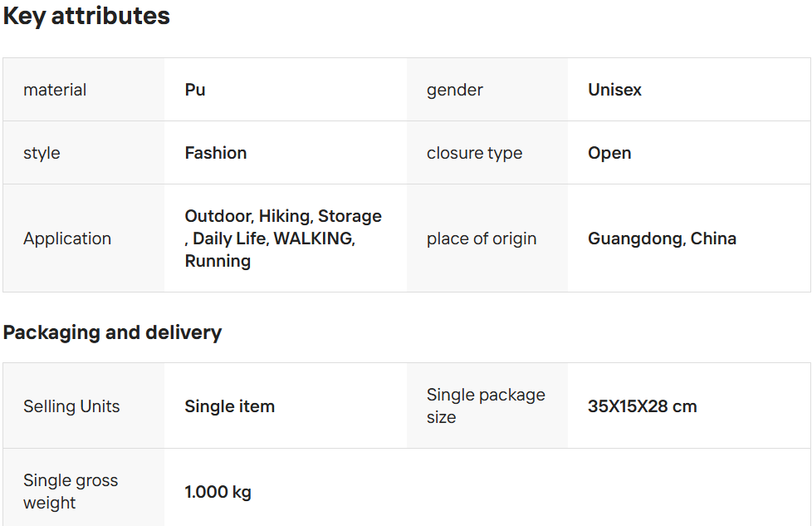Click the Key attributes heading
The width and height of the screenshot is (812, 526).
coord(86,16)
